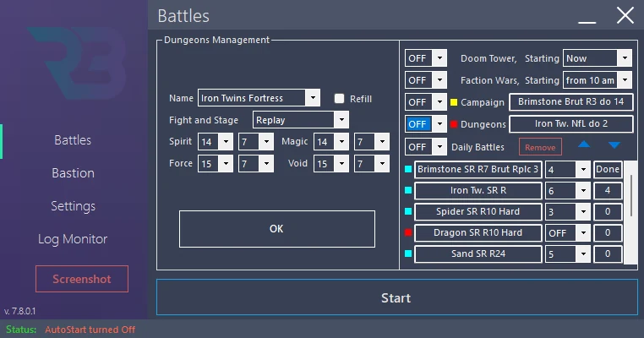Toggle Daily Battles OFF dropdown
The image size is (644, 338).
(x=426, y=147)
